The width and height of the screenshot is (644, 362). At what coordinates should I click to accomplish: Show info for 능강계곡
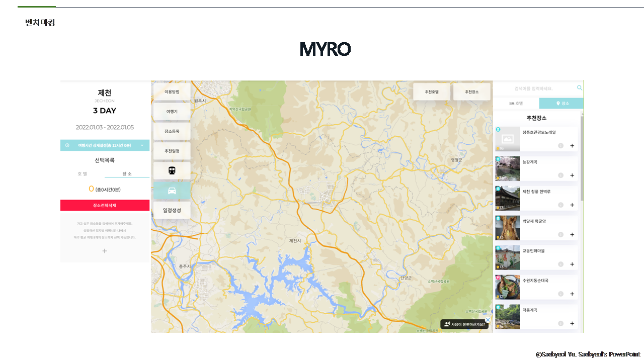point(560,175)
